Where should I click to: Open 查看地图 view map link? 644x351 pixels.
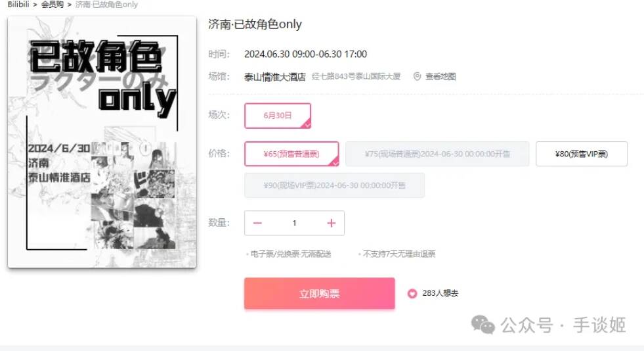(x=440, y=76)
